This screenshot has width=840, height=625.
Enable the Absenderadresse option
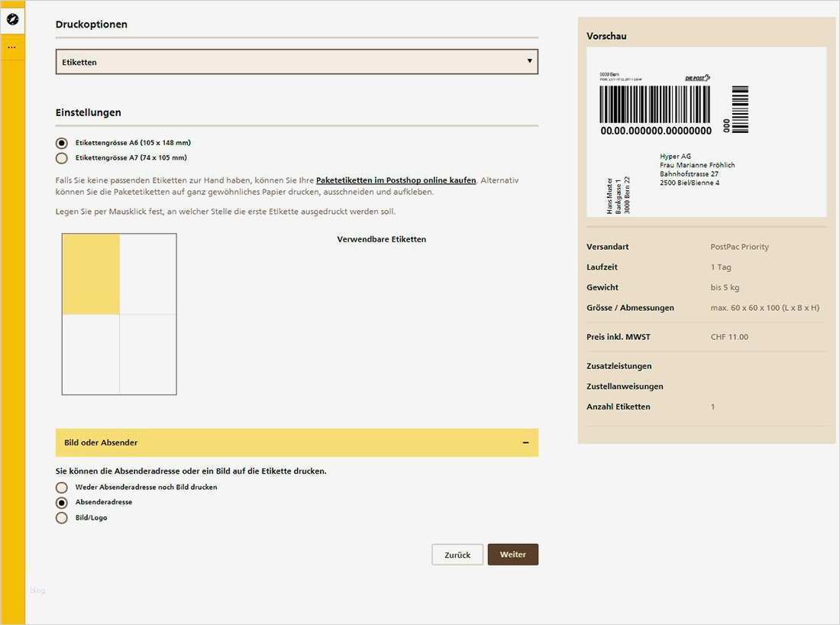pos(62,503)
